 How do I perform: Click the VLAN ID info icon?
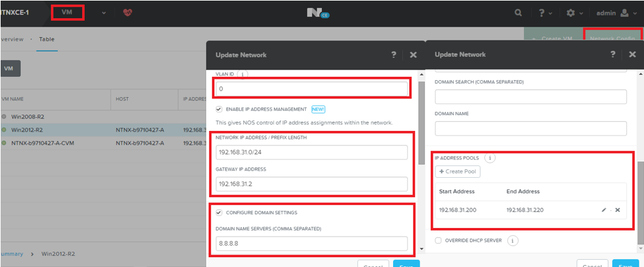click(x=242, y=75)
